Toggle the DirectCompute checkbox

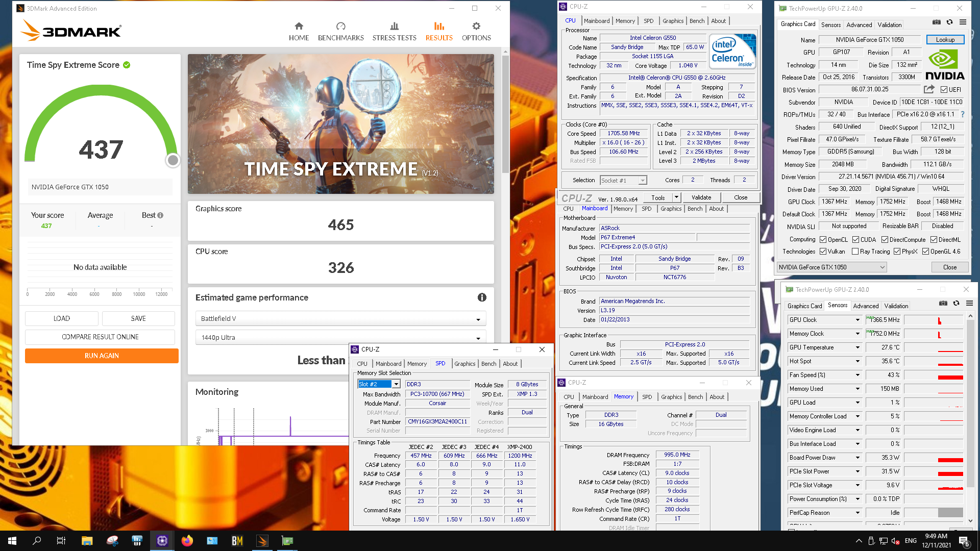coord(885,240)
